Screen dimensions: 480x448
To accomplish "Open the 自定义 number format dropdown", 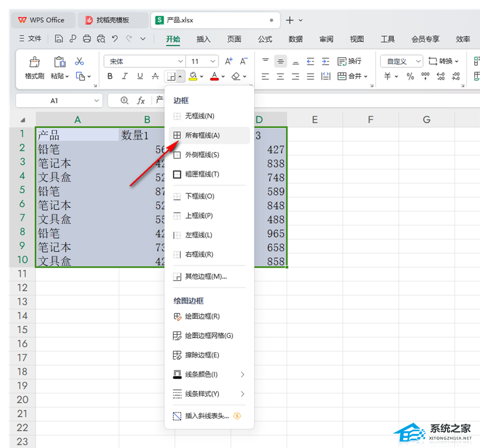I will [x=400, y=61].
